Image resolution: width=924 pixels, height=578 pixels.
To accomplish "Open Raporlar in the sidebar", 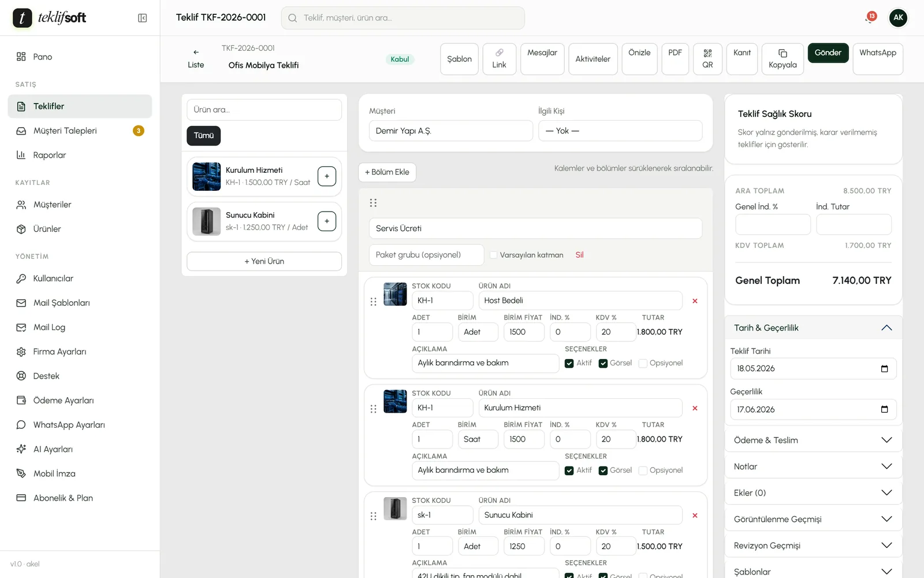I will [x=80, y=155].
